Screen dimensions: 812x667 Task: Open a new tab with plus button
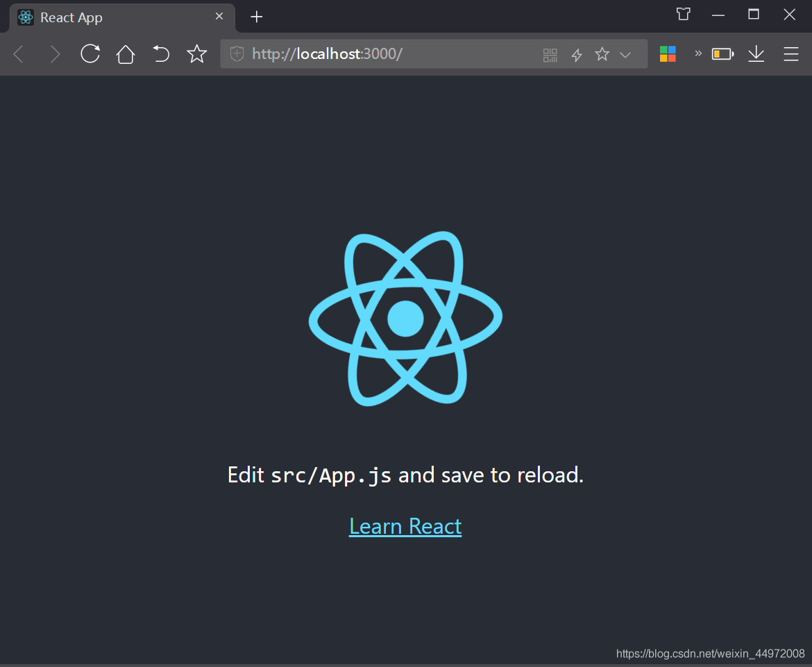pos(256,17)
